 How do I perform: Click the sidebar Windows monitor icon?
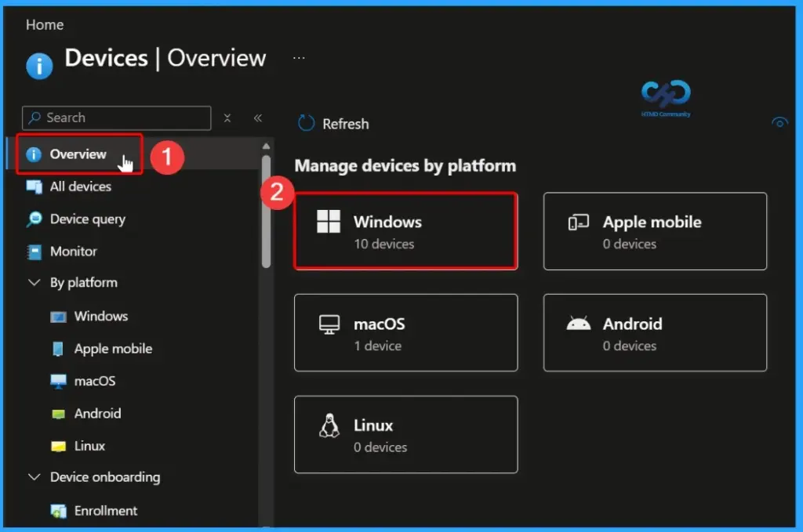58,317
